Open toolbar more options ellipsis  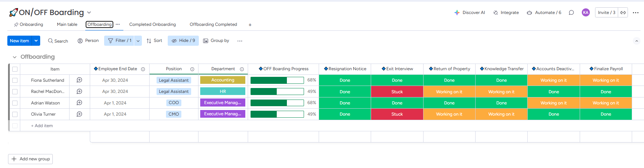coord(240,41)
